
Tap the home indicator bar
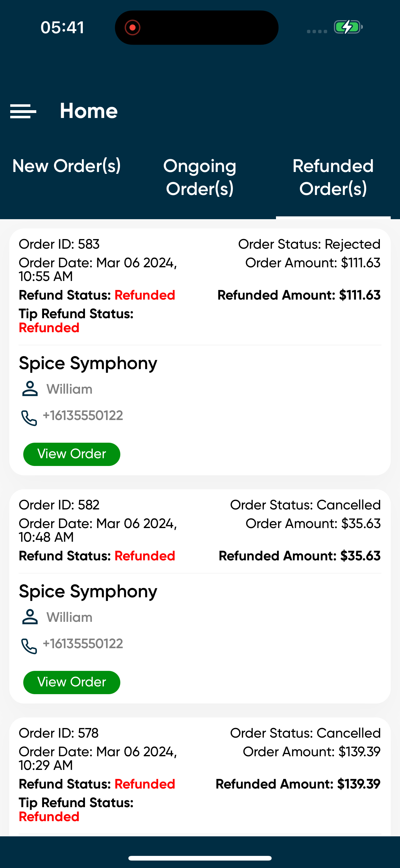click(x=200, y=858)
